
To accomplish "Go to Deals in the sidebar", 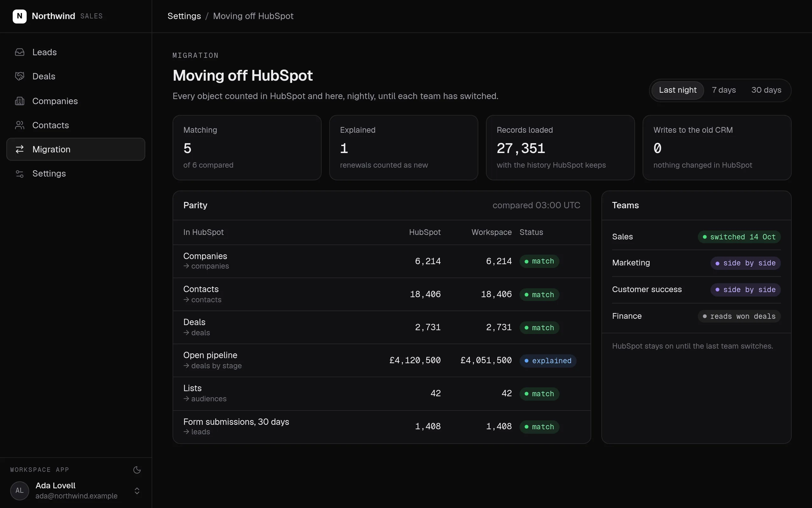I will coord(76,76).
